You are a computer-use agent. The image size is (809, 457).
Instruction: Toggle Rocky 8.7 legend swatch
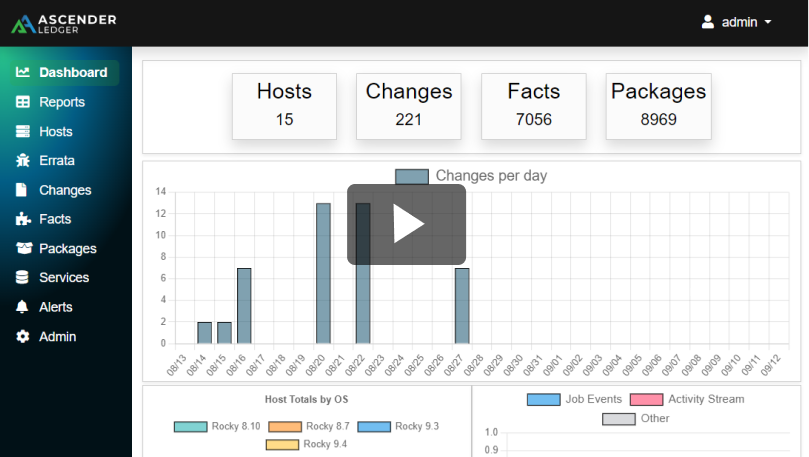(x=285, y=427)
